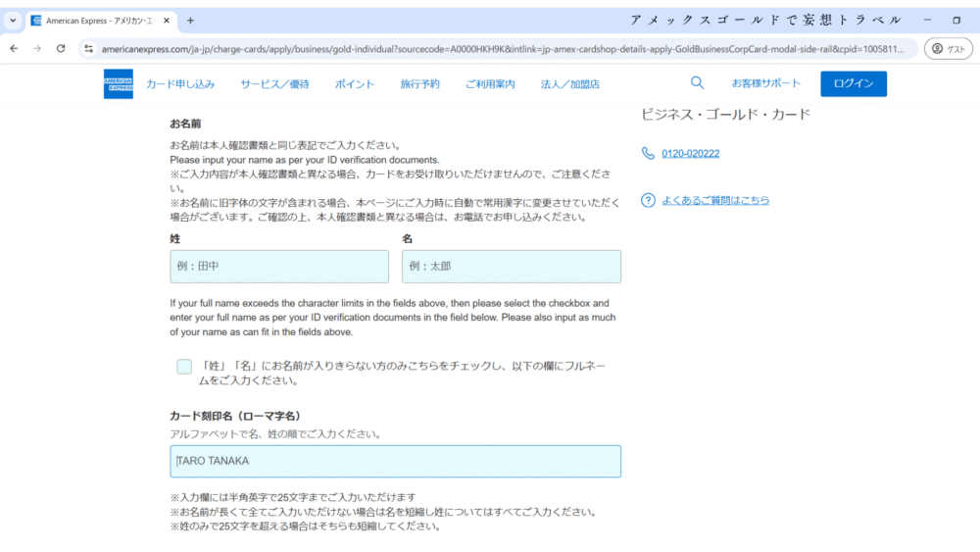Screen dimensions: 980x552
Task: Click the ビジネス・ゴールド・カード title text
Action: (x=725, y=115)
